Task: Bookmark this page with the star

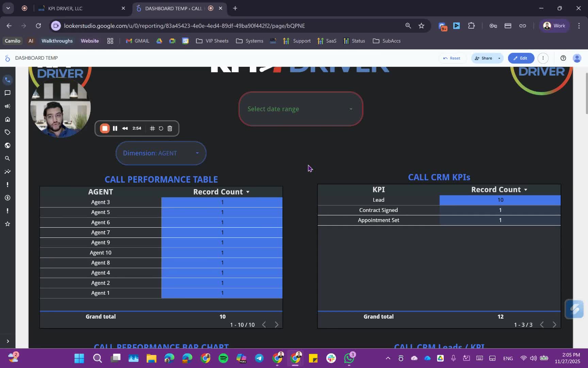Action: (x=421, y=26)
